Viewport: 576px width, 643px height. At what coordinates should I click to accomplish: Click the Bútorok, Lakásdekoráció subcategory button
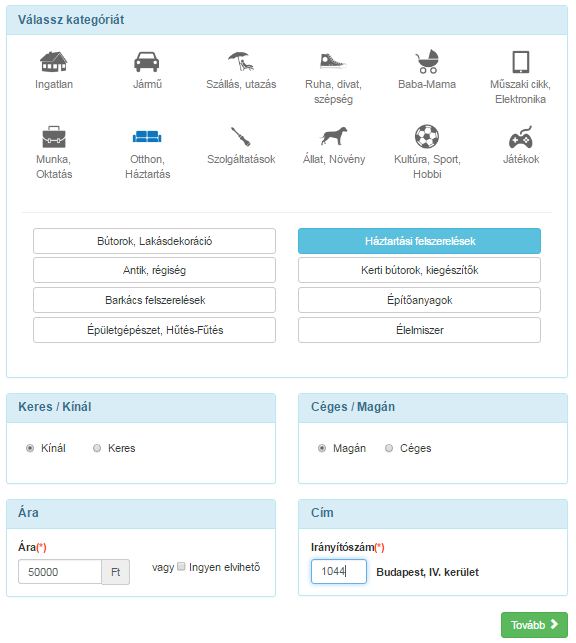click(154, 241)
